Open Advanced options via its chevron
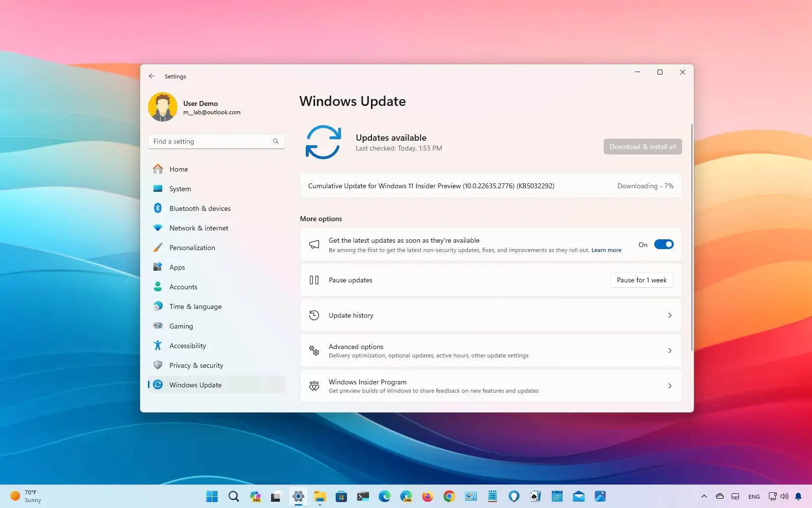Screen dimensions: 812x508 669,350
